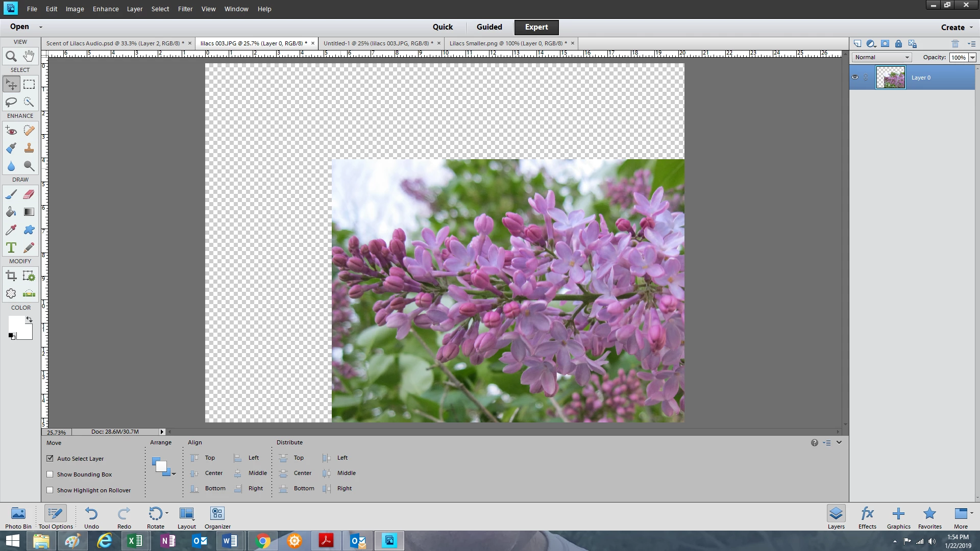Pick the Rectangular Marquee tool
The height and width of the screenshot is (551, 980).
[x=29, y=84]
